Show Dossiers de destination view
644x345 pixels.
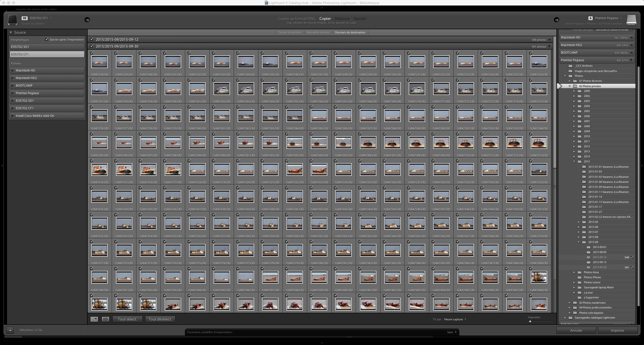pyautogui.click(x=350, y=32)
